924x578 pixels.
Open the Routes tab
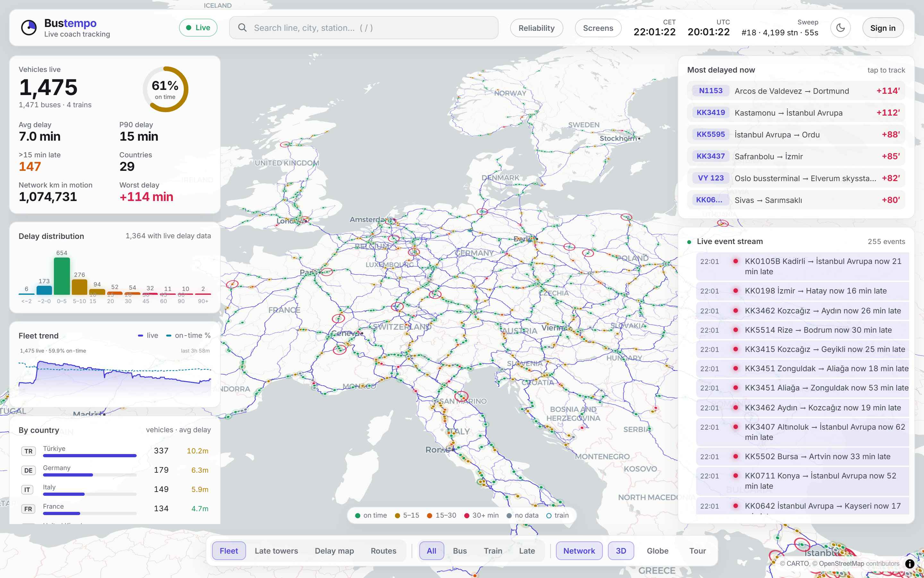coord(383,550)
